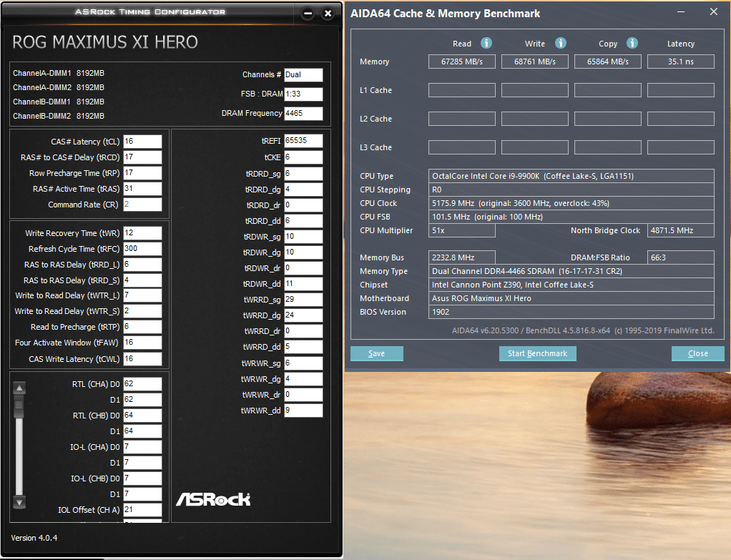The height and width of the screenshot is (560, 731).
Task: Start the AIDA64 benchmark
Action: click(538, 353)
